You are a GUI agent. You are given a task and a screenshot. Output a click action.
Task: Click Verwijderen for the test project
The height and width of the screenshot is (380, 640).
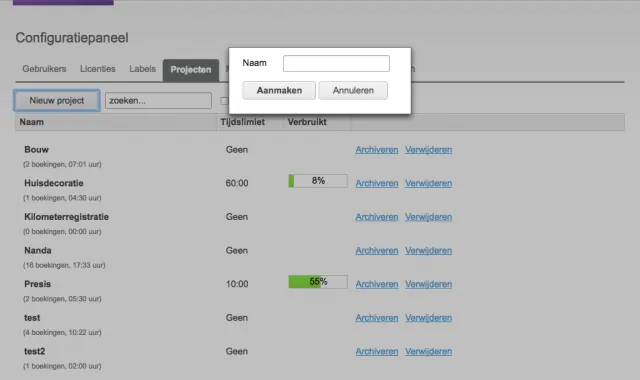(429, 318)
